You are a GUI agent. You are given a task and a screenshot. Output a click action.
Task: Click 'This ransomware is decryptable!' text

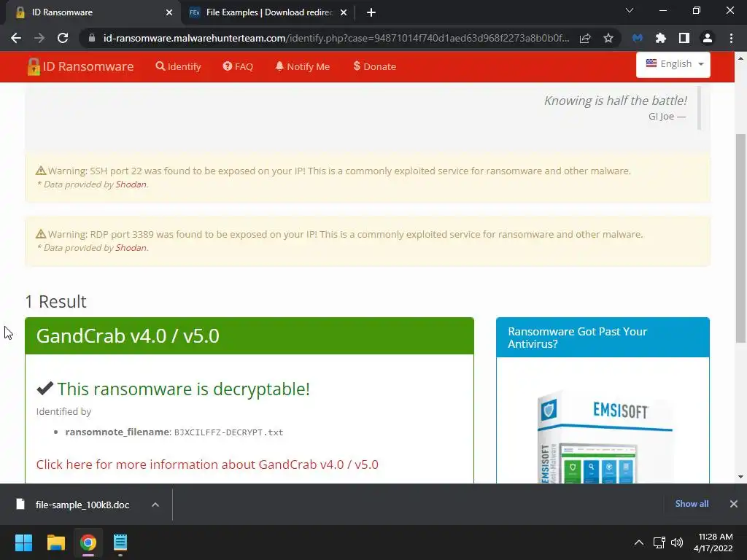(183, 389)
